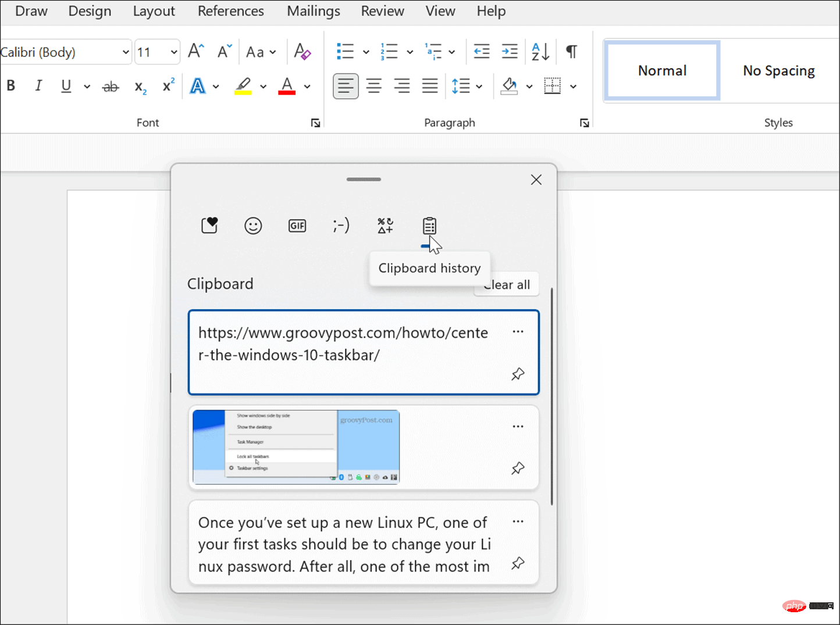Open most recently used emoji tab
840x625 pixels.
[x=209, y=226]
